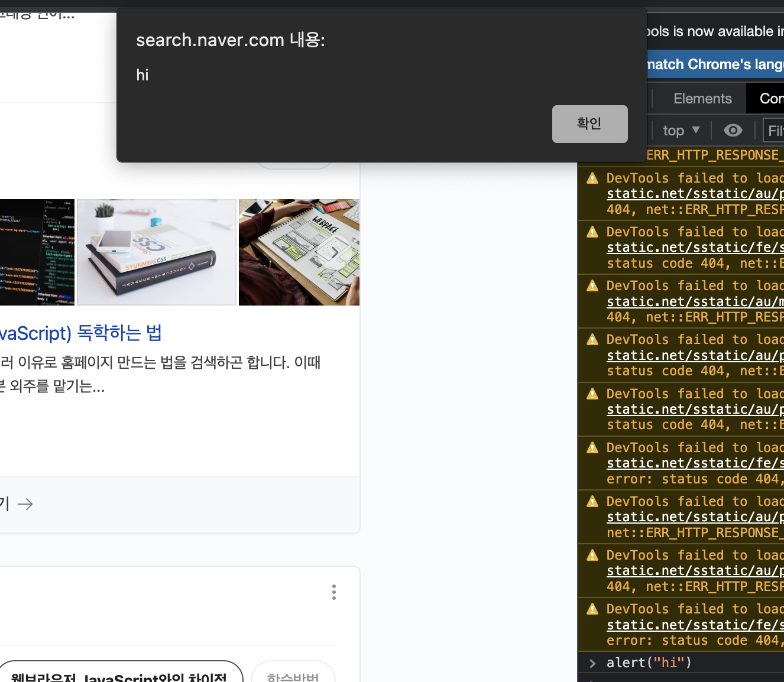Click the article snippet ending '외주를 맡기는...'
The image size is (784, 682).
pyautogui.click(x=160, y=374)
